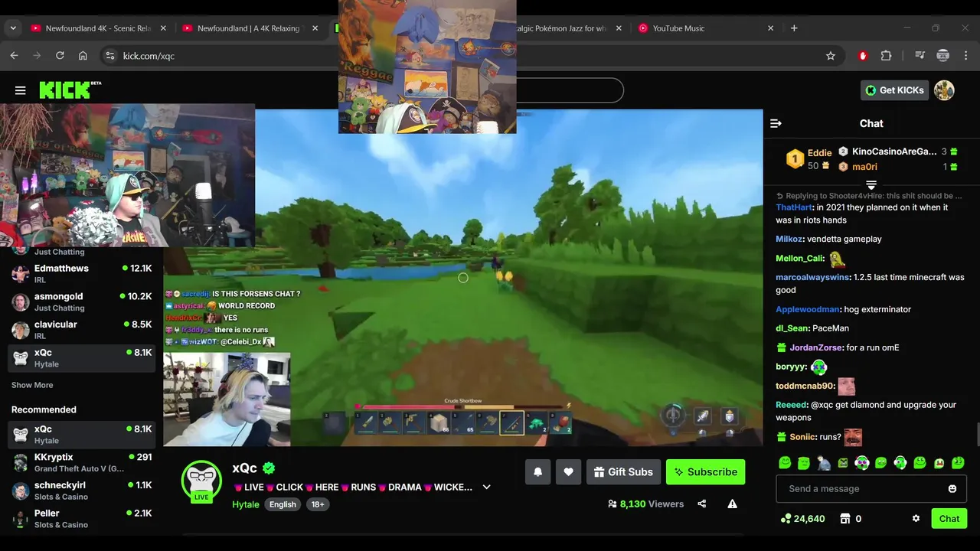Click the Gift Subs button

click(x=623, y=472)
